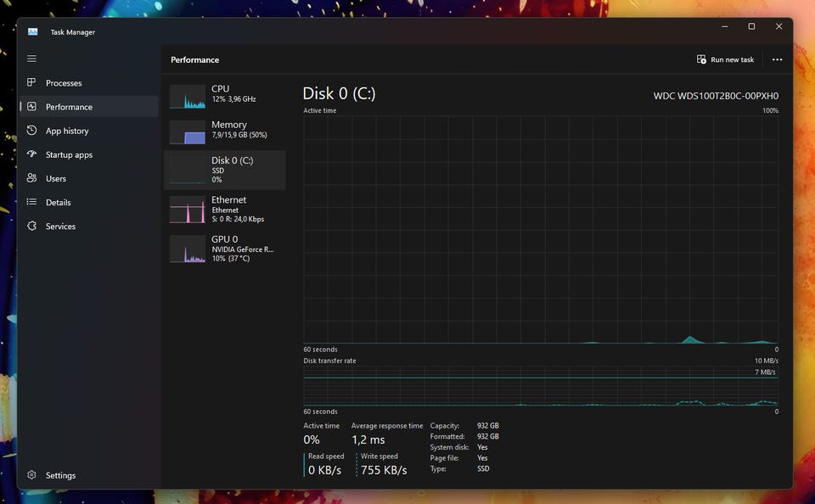Image resolution: width=815 pixels, height=504 pixels.
Task: Open Settings gear at bottom left
Action: click(31, 475)
